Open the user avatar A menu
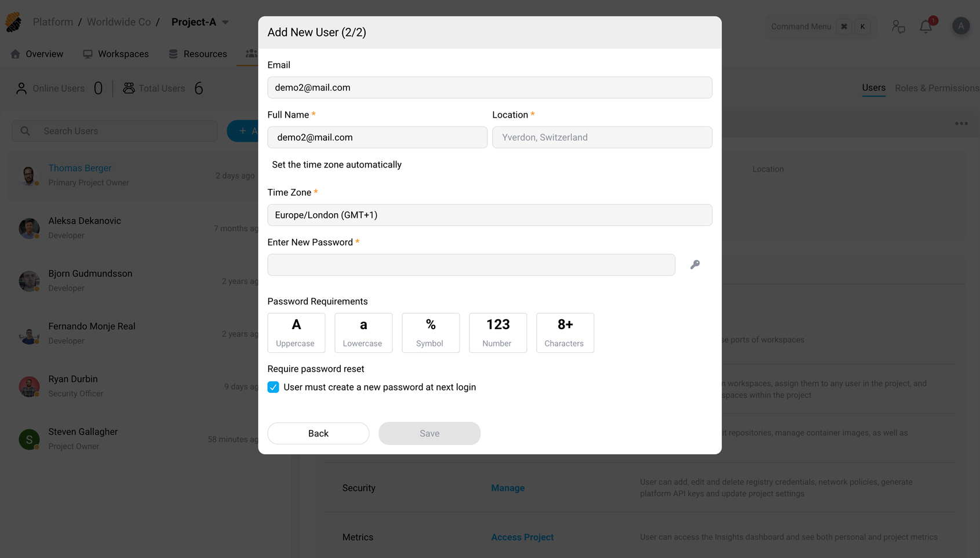The image size is (980, 558). [x=961, y=26]
